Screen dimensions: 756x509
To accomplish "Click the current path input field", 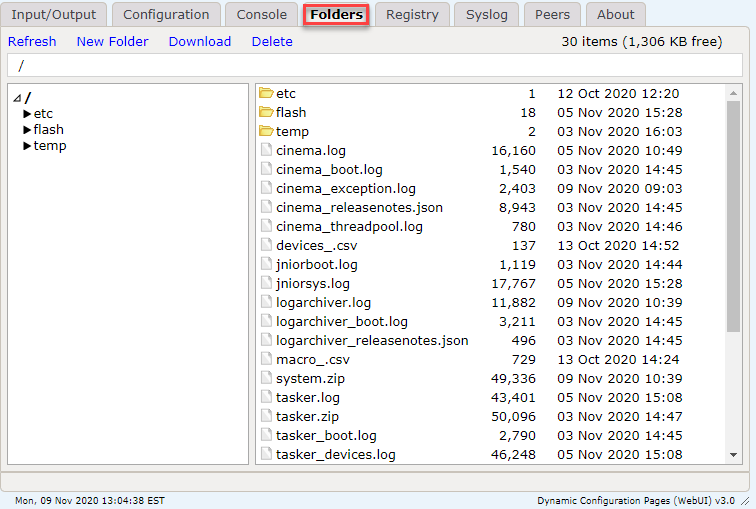I will [x=375, y=66].
